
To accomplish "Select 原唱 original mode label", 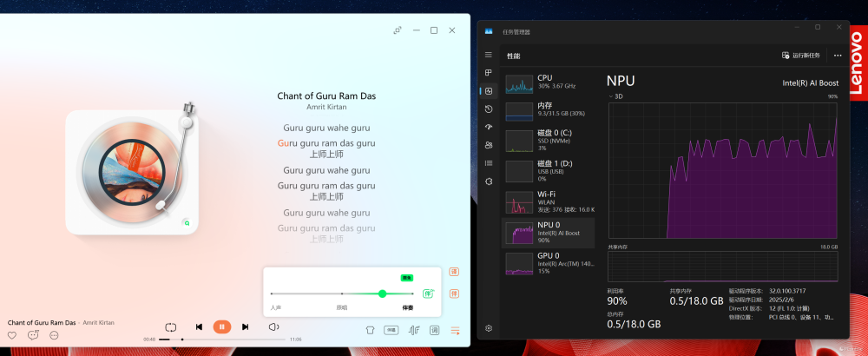I will click(342, 308).
